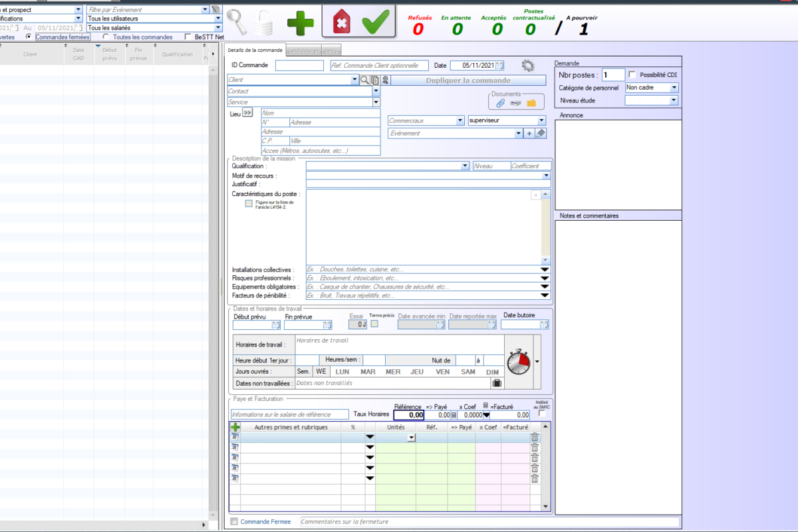Image resolution: width=798 pixels, height=532 pixels.
Task: Click the magnifying glass search icon in the top toolbar
Action: tap(237, 22)
